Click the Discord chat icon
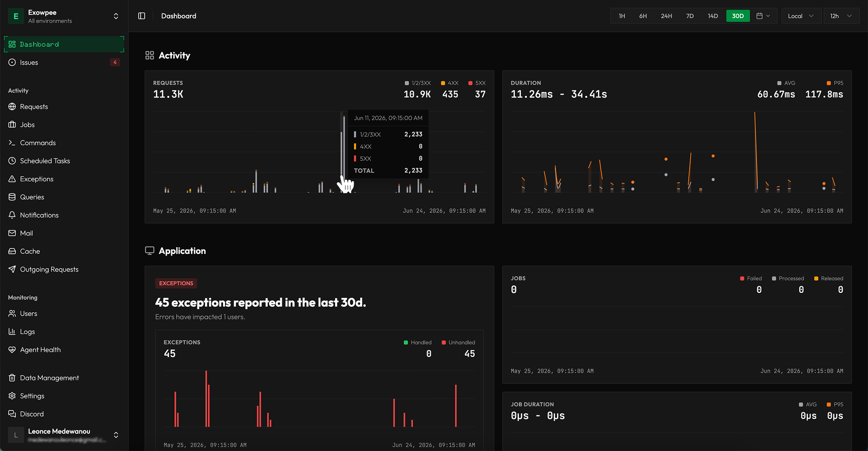Image resolution: width=868 pixels, height=451 pixels. pyautogui.click(x=12, y=414)
